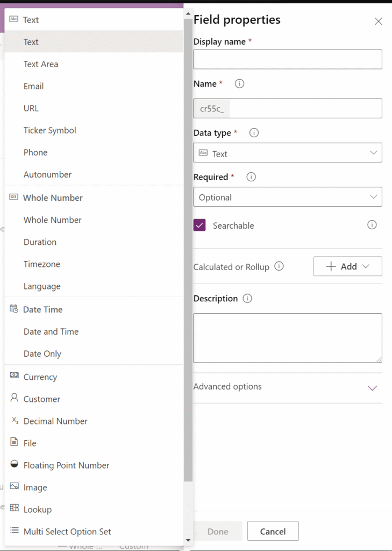Open the Add dropdown for Calculated or Rollup
The height and width of the screenshot is (551, 392).
[x=348, y=266]
